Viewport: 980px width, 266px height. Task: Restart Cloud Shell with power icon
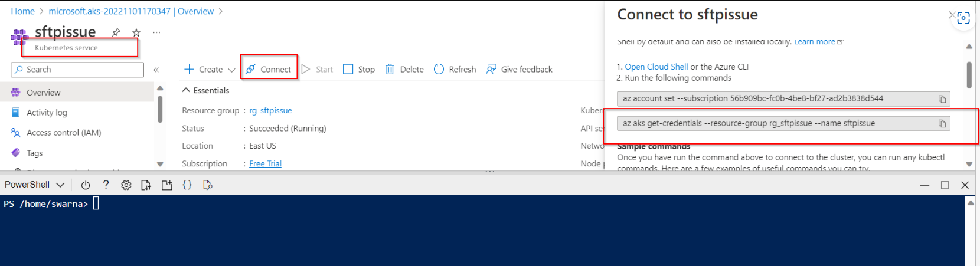86,185
